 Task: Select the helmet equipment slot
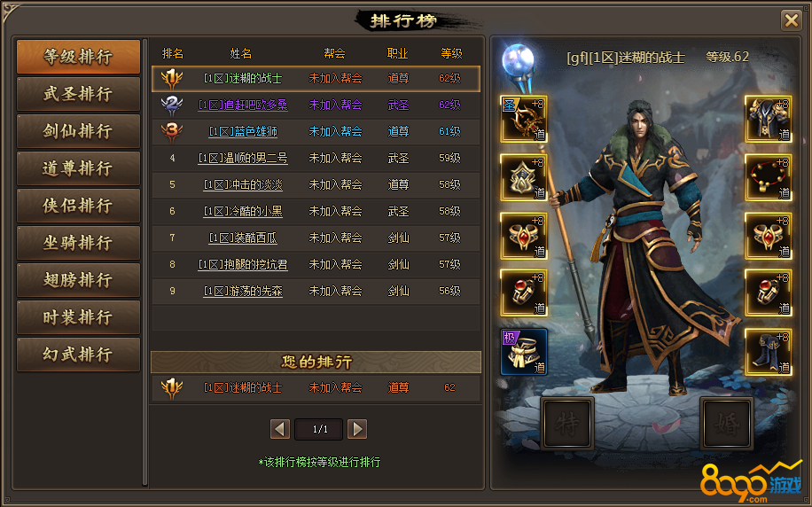click(x=524, y=177)
